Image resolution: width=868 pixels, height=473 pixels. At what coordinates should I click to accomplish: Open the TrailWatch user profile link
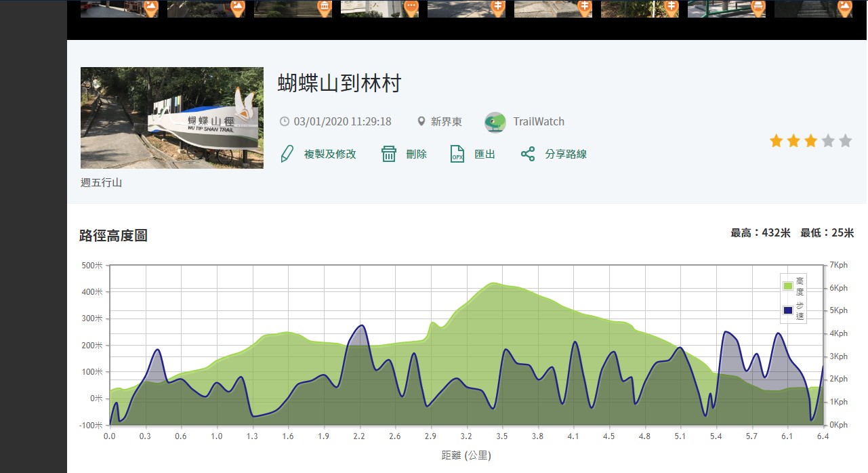click(538, 122)
